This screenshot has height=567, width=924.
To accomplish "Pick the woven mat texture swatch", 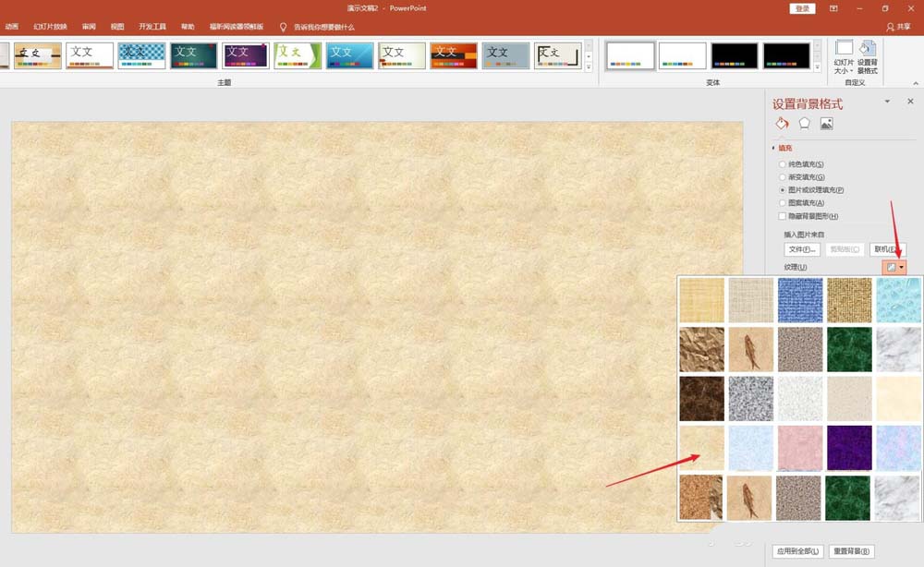I will pyautogui.click(x=849, y=300).
